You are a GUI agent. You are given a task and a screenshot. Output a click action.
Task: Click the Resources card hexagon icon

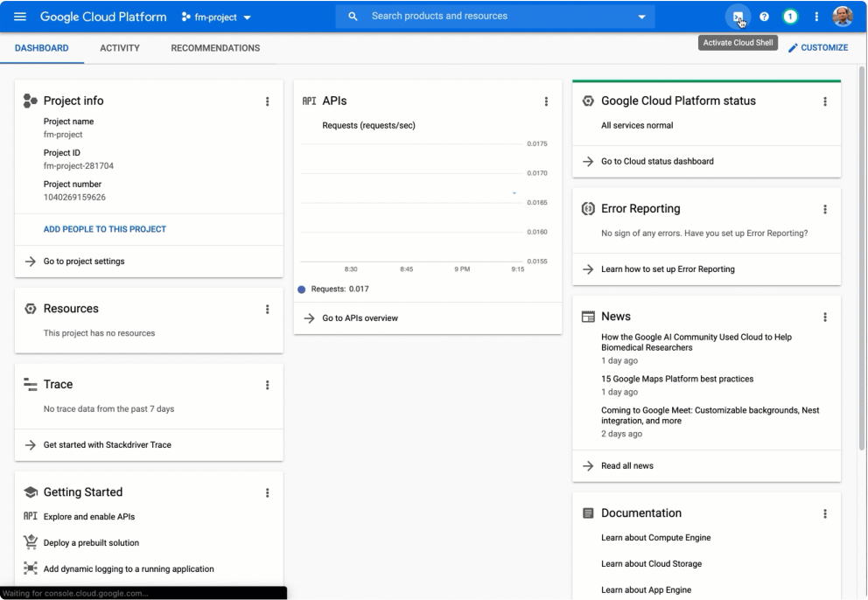click(31, 309)
